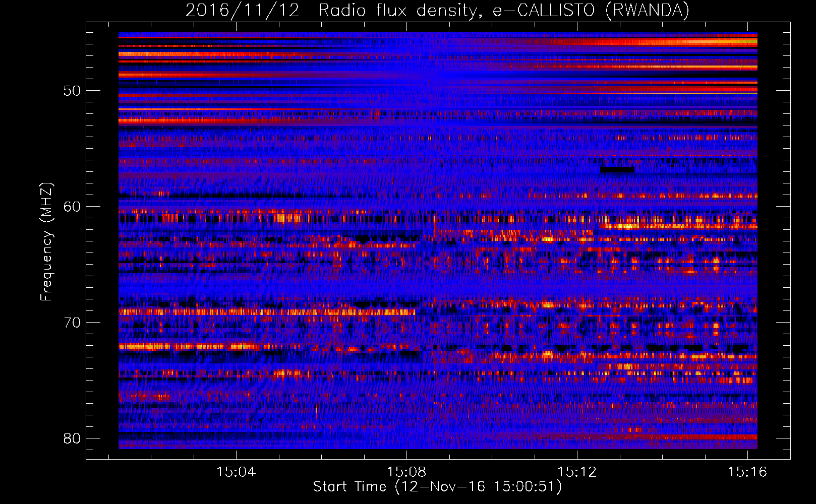816x504 pixels.
Task: Click the 15:16 time tick label
Action: tap(747, 472)
